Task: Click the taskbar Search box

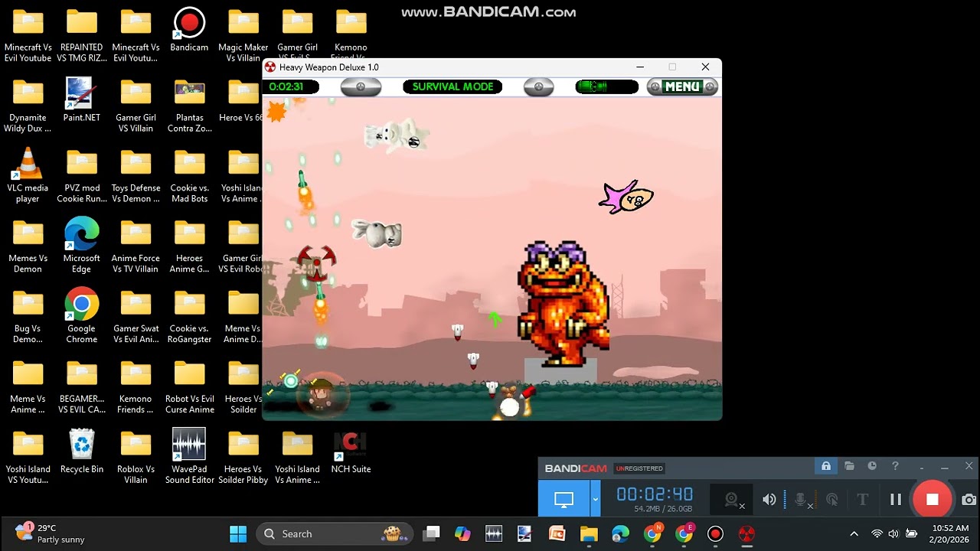Action: [335, 533]
